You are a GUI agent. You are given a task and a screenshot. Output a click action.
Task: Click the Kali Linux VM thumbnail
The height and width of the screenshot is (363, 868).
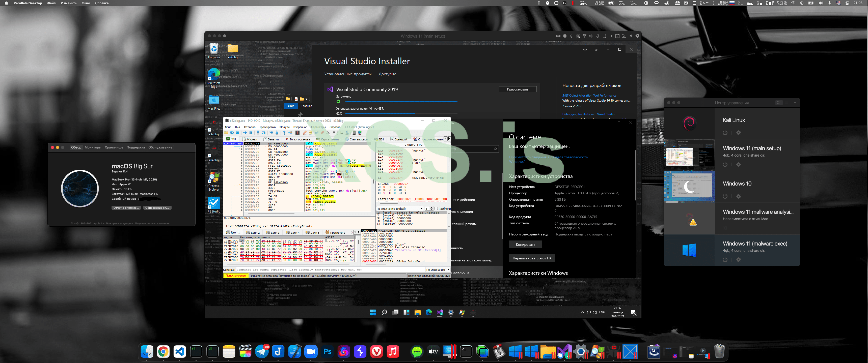pyautogui.click(x=689, y=123)
